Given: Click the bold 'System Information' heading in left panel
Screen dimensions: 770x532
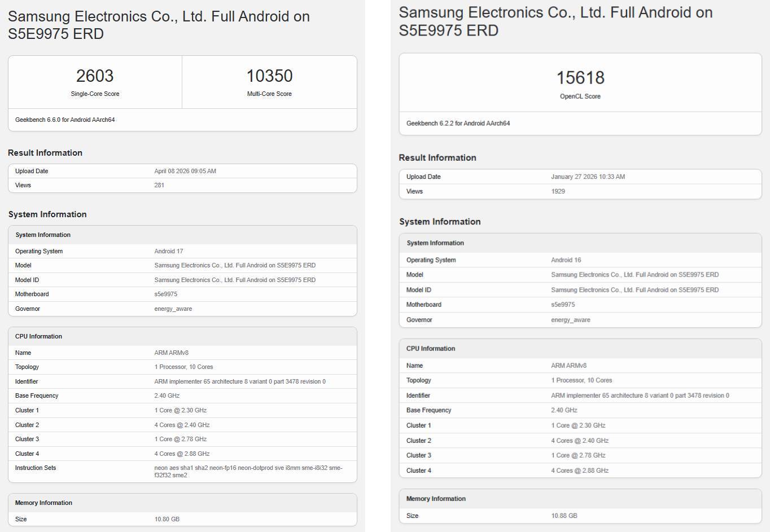Looking at the screenshot, I should [x=47, y=214].
